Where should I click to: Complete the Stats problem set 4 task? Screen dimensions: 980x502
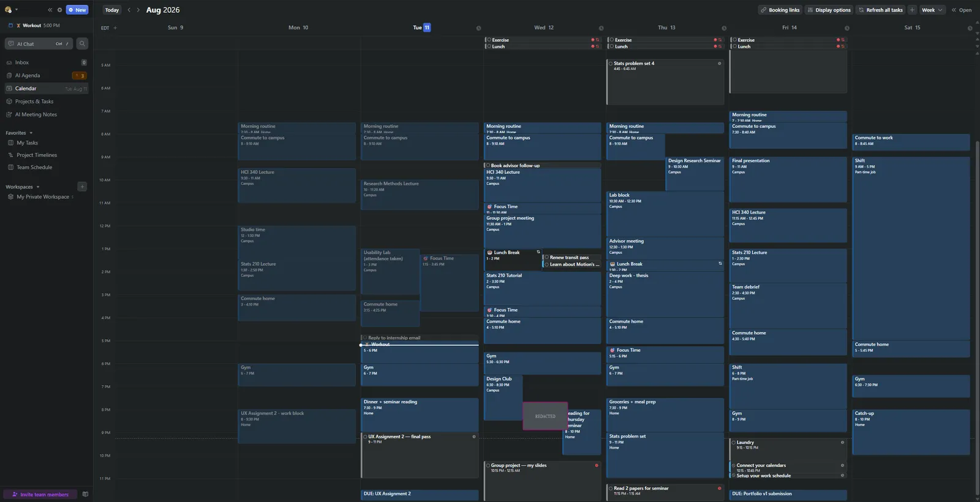coord(611,64)
